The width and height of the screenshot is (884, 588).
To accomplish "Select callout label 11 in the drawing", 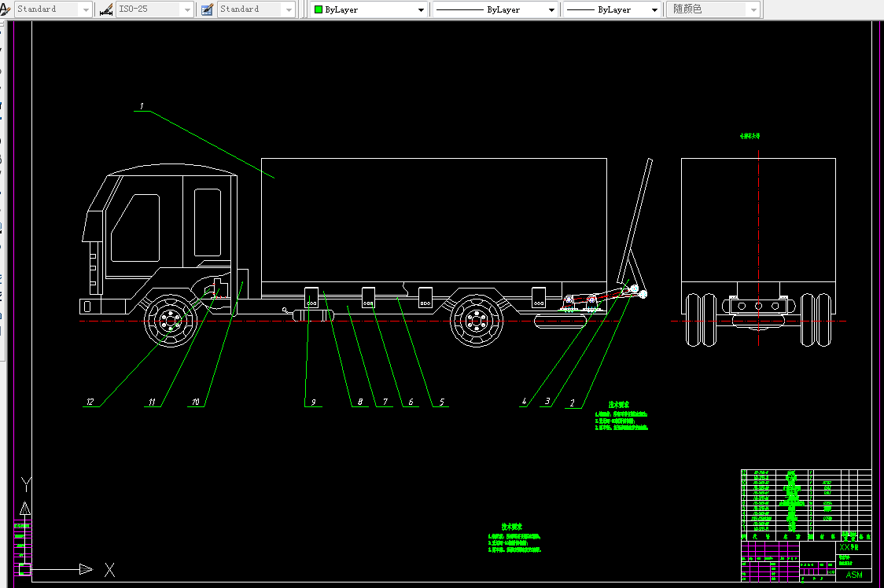I will (152, 402).
